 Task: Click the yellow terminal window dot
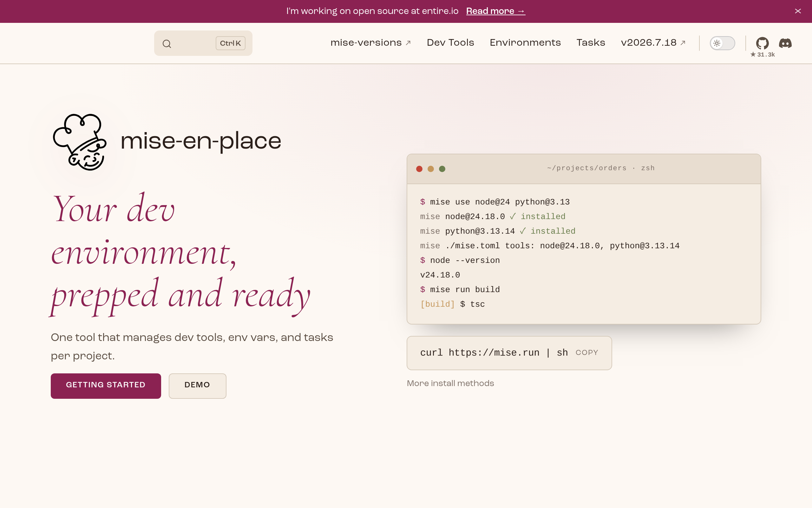430,169
